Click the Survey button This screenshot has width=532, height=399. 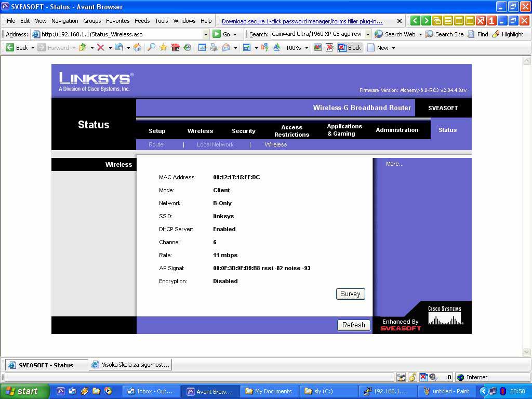pos(350,294)
